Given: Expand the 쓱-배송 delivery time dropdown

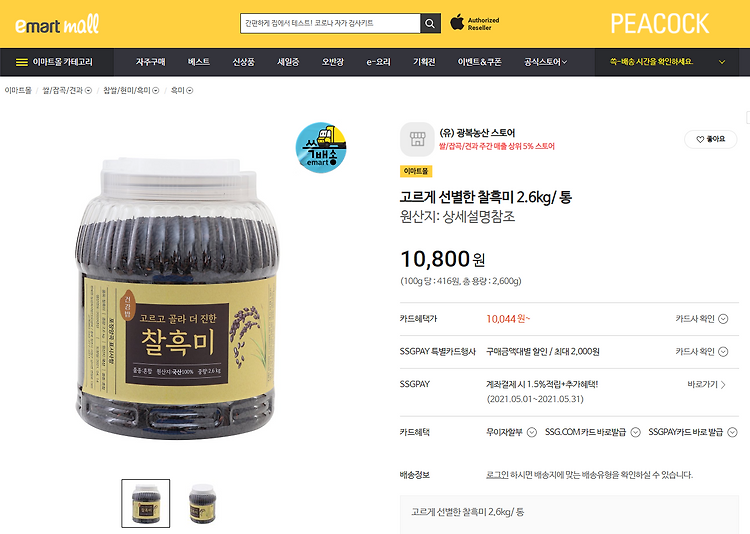Looking at the screenshot, I should [722, 62].
